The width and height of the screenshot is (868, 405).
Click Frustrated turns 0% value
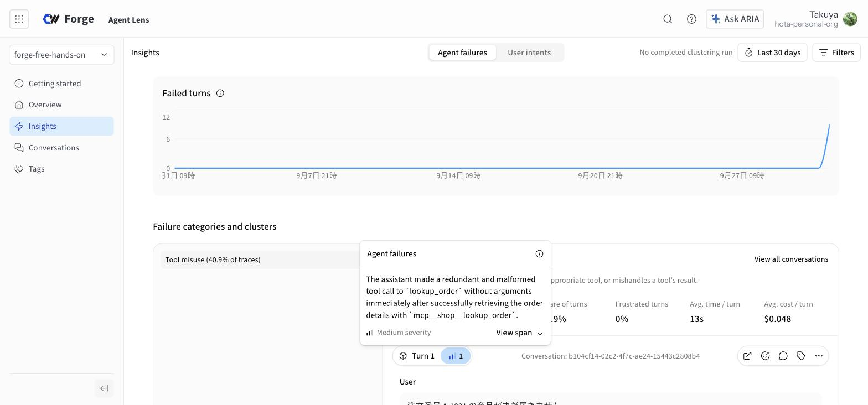[622, 319]
